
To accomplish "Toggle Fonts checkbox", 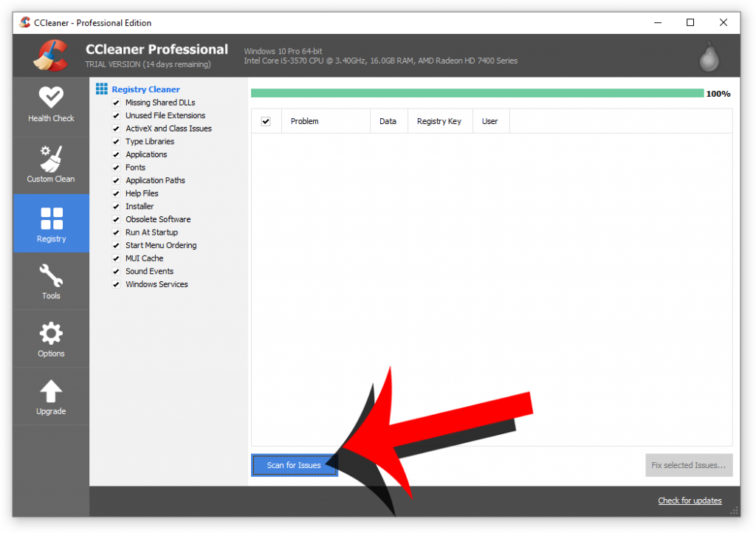I will pyautogui.click(x=116, y=168).
